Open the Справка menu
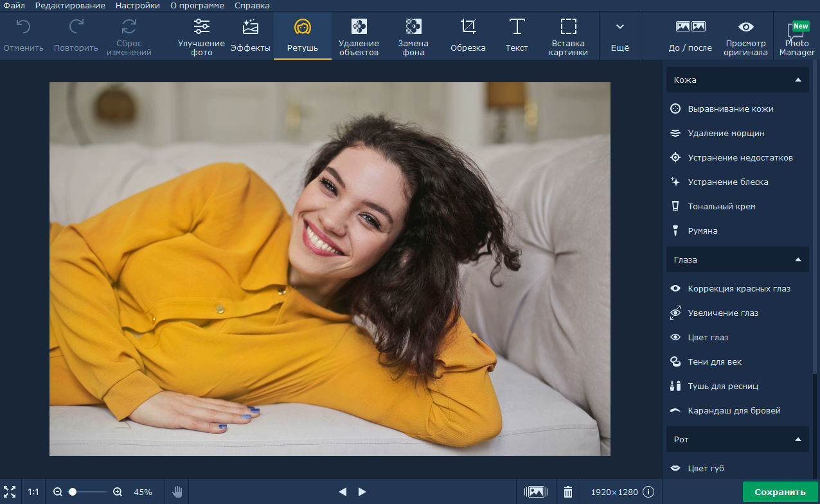820x504 pixels. pyautogui.click(x=252, y=6)
